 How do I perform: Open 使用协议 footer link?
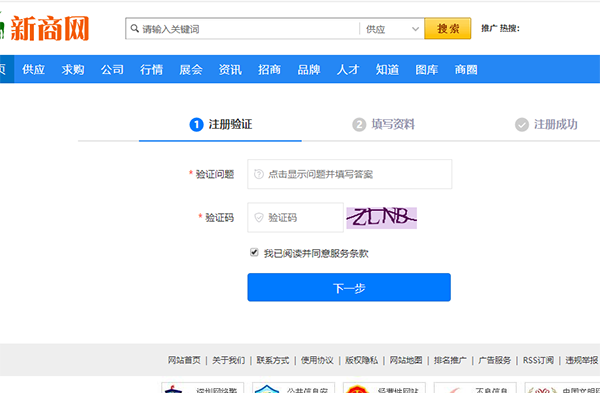coord(317,360)
